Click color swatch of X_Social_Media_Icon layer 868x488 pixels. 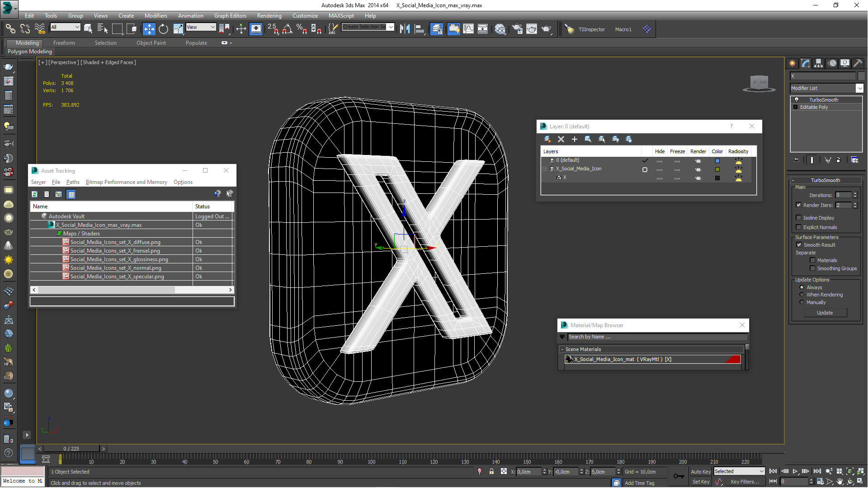[x=717, y=169]
